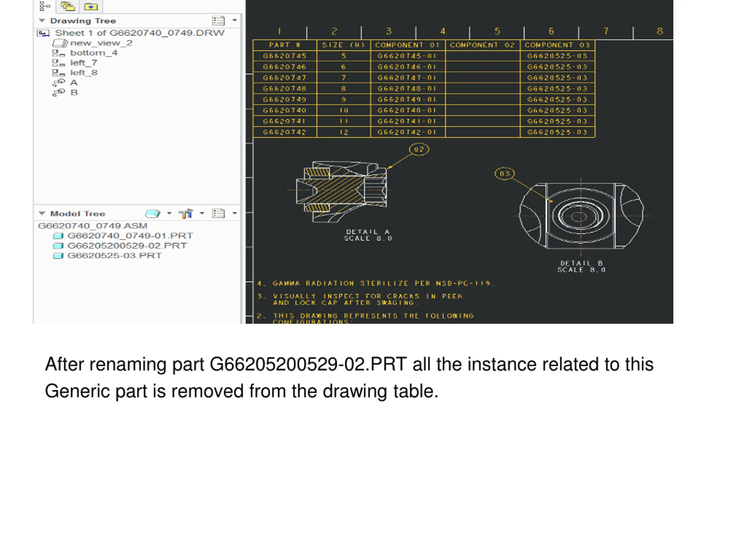
Task: Select DETAIL B SCALE 8.0 label
Action: pos(581,266)
